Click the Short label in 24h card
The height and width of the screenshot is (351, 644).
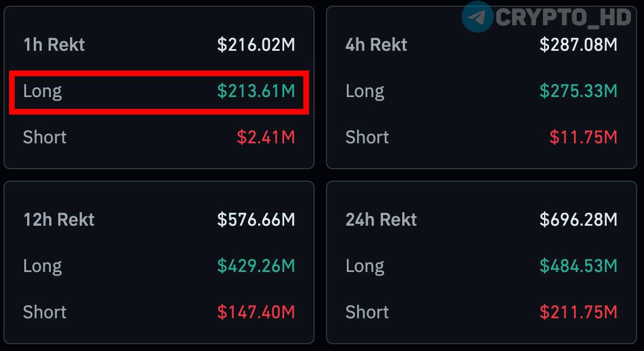tap(367, 313)
